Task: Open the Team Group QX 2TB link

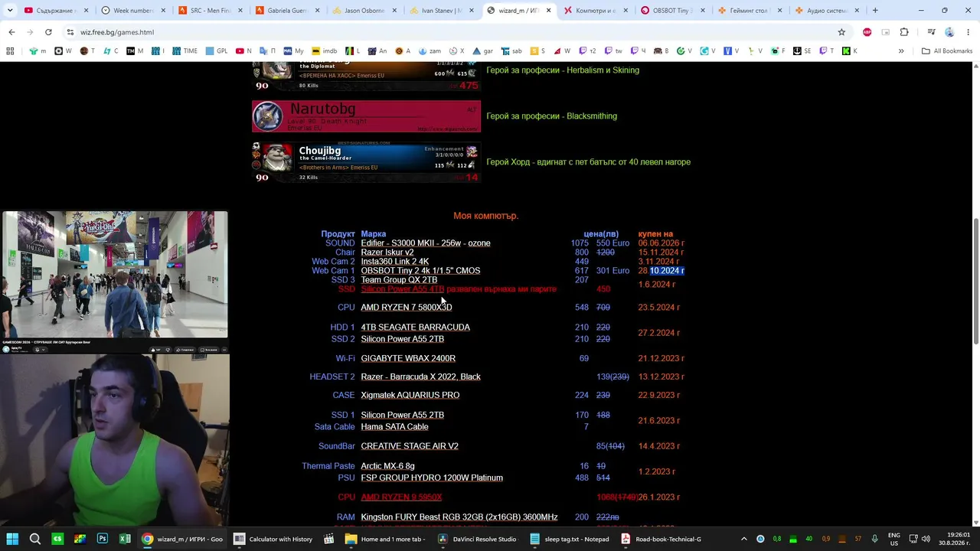Action: coord(399,280)
